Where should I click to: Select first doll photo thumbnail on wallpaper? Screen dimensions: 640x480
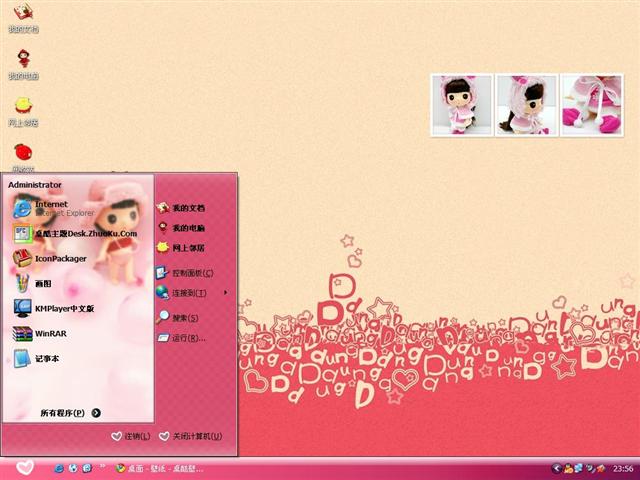[462, 105]
